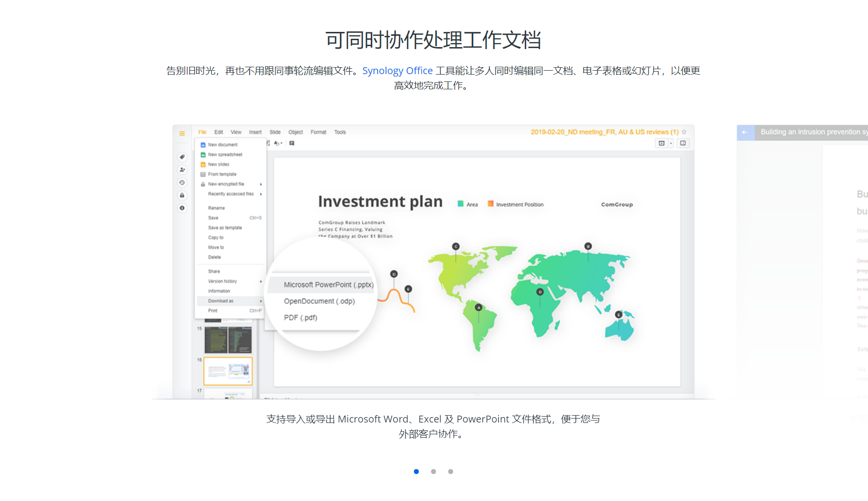The image size is (868, 501).
Task: Click the tag icon in left sidebar
Action: click(182, 157)
